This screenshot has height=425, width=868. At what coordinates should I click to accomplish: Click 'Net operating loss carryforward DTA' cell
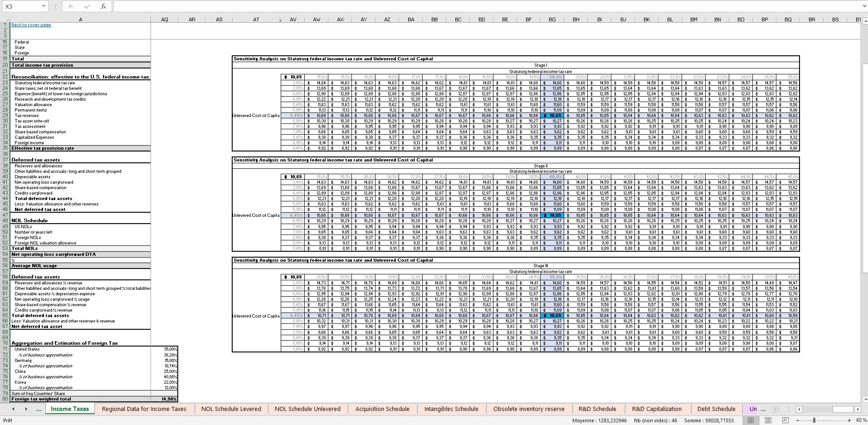pyautogui.click(x=80, y=254)
